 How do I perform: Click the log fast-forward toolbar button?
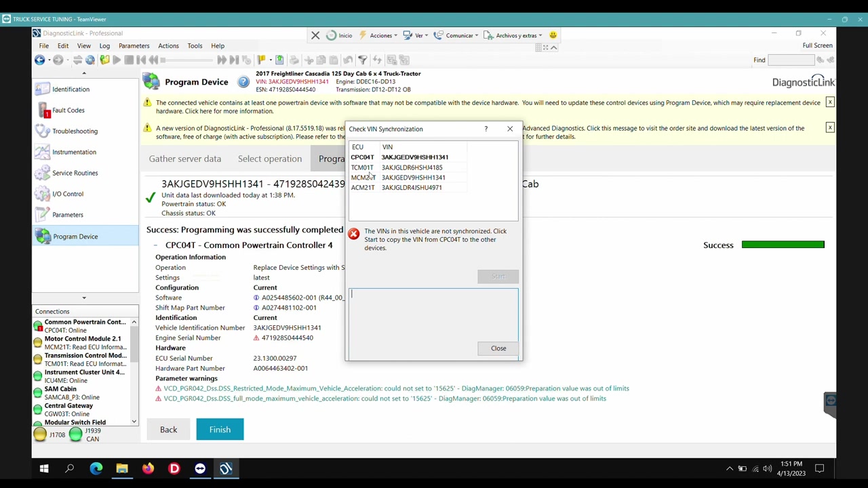point(222,60)
